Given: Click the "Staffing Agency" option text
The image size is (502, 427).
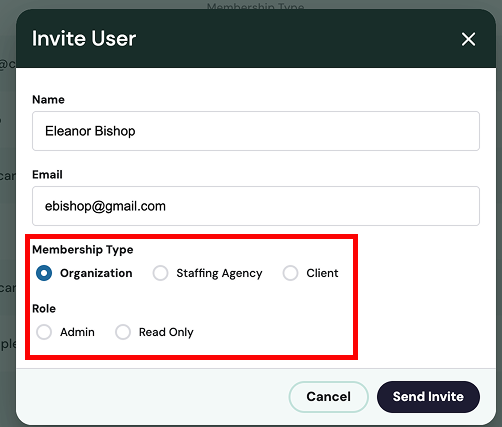Looking at the screenshot, I should (219, 273).
